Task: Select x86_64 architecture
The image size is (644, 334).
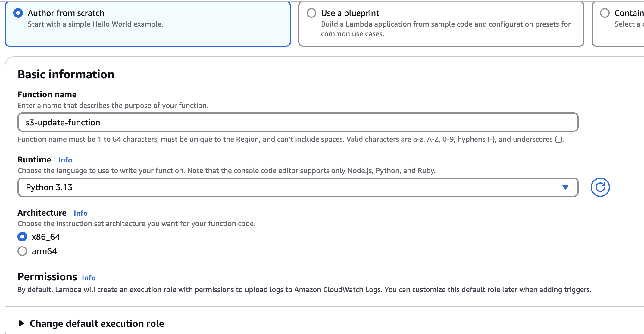Action: coord(22,237)
